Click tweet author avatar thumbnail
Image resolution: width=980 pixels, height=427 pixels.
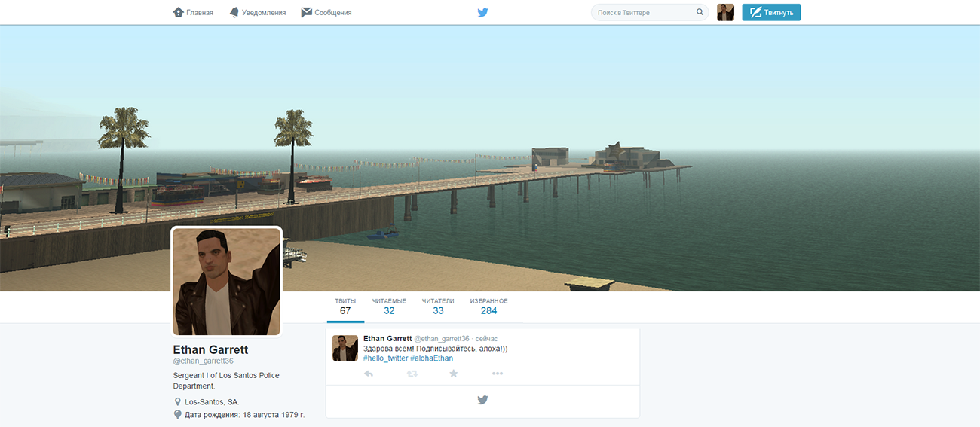pyautogui.click(x=345, y=348)
